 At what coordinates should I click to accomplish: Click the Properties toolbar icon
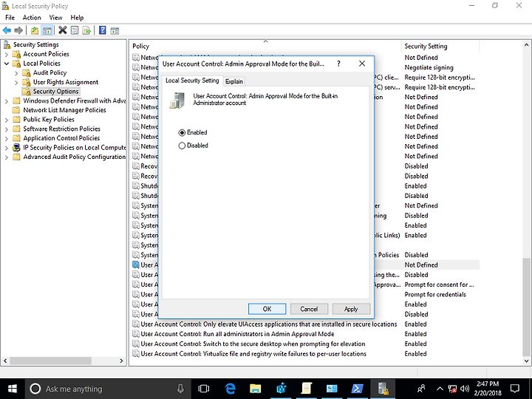click(75, 30)
